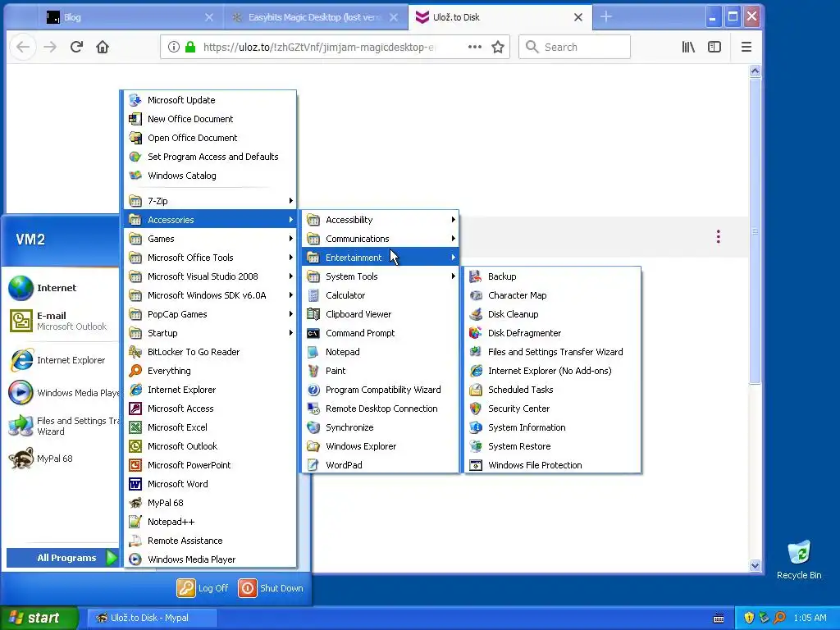Open Remote Desktop Connection
The width and height of the screenshot is (840, 630).
click(x=380, y=409)
